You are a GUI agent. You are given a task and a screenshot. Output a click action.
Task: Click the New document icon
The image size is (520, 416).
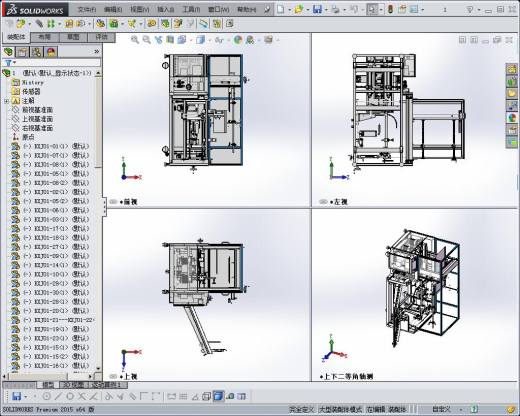click(281, 9)
